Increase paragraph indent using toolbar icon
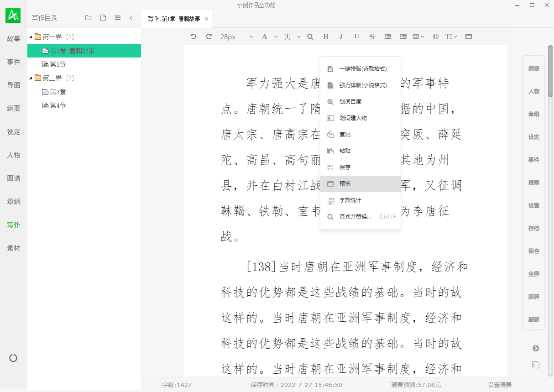 coord(403,37)
